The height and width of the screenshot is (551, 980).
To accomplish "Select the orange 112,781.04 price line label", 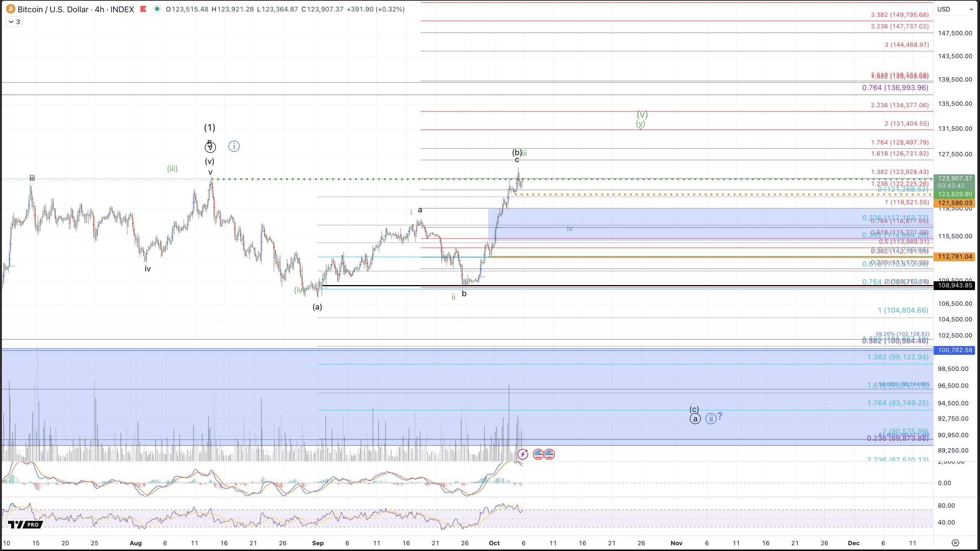I will pyautogui.click(x=955, y=257).
